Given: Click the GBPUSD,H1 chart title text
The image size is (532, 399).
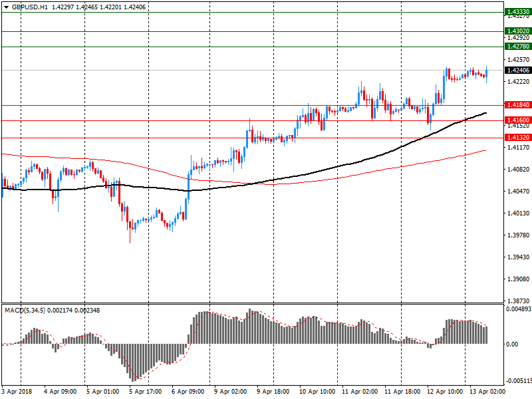Looking at the screenshot, I should (30, 7).
